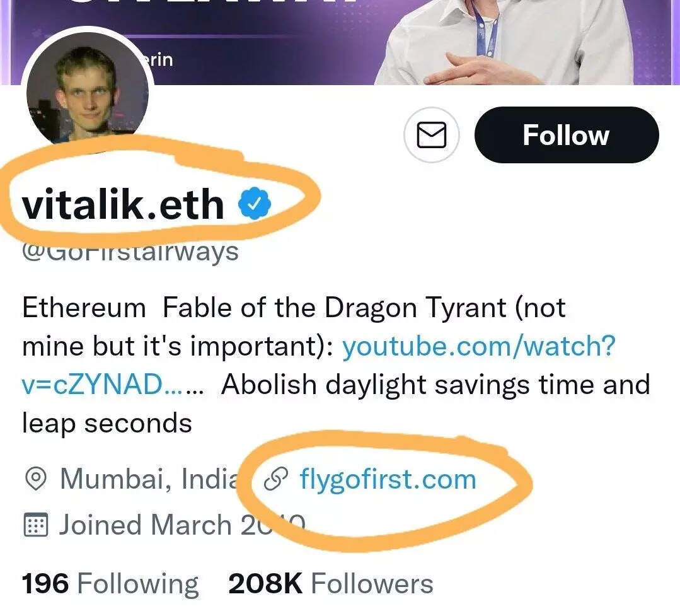Click the envelope message icon
Viewport: 680px width, 616px height.
[432, 135]
